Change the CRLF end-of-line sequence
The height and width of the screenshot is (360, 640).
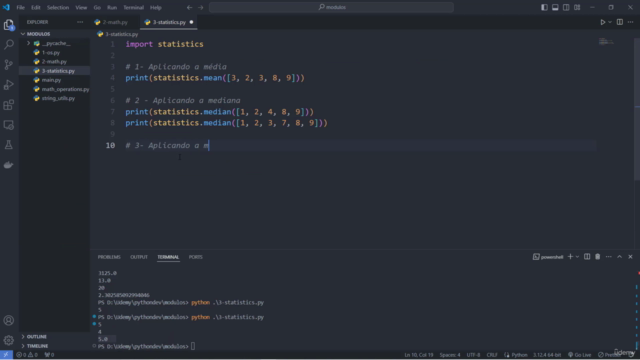pyautogui.click(x=492, y=355)
